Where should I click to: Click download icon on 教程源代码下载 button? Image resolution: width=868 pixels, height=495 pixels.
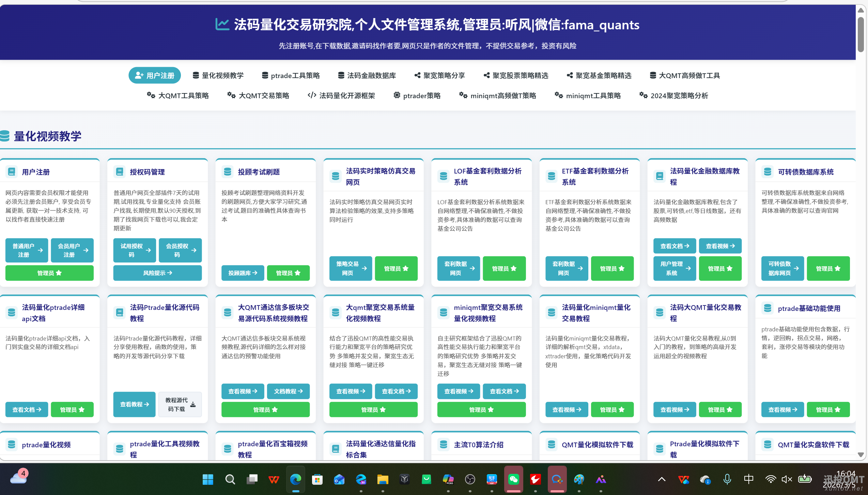193,404
